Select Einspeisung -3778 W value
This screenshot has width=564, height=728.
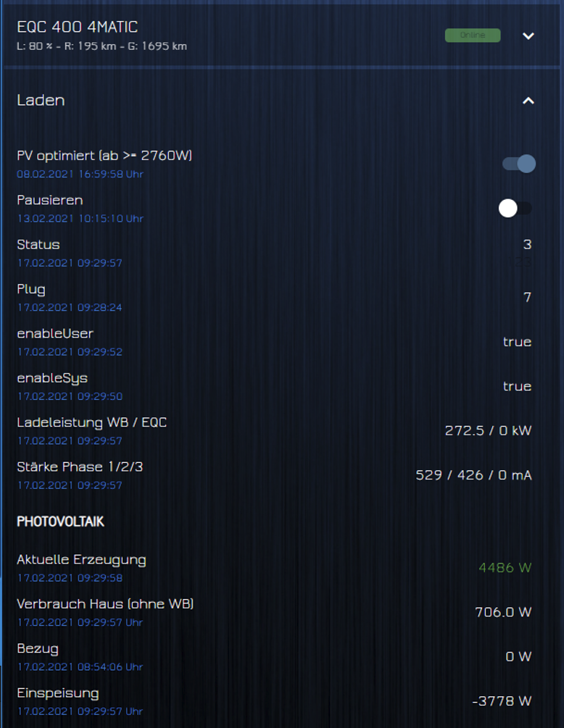[502, 700]
